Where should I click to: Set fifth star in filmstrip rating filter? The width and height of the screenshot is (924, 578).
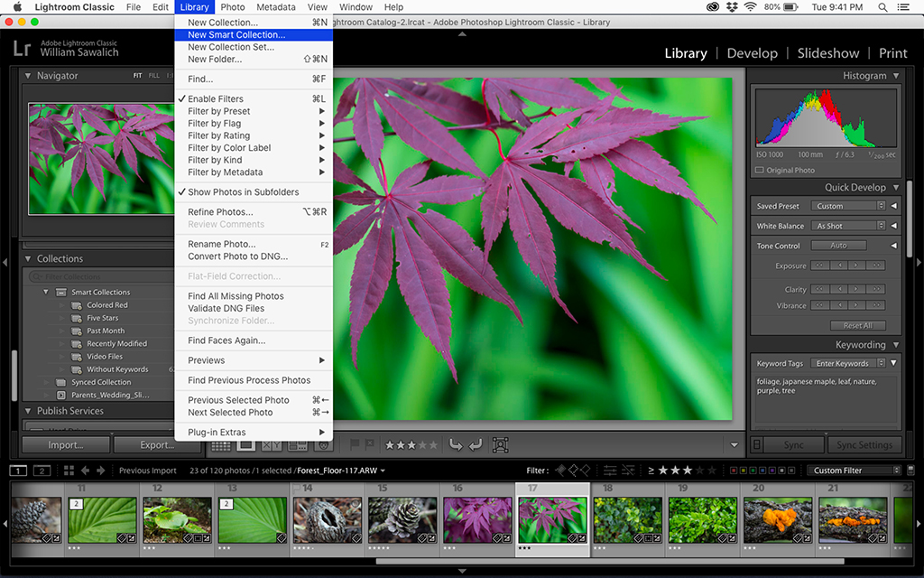pos(712,471)
